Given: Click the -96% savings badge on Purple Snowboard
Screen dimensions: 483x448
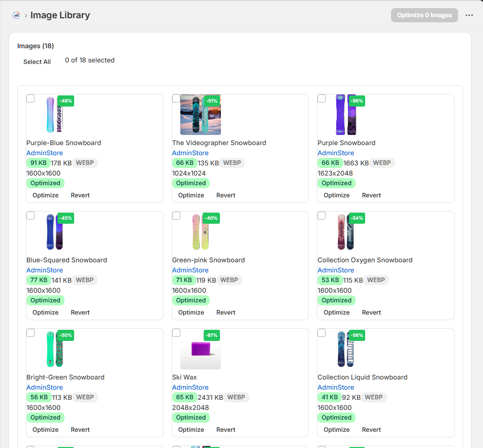Looking at the screenshot, I should pos(357,101).
